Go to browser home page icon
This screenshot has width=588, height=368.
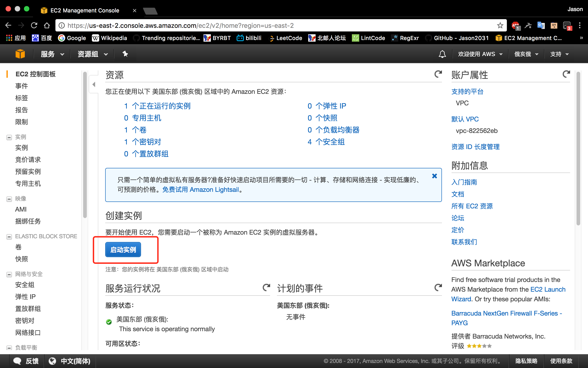(47, 25)
